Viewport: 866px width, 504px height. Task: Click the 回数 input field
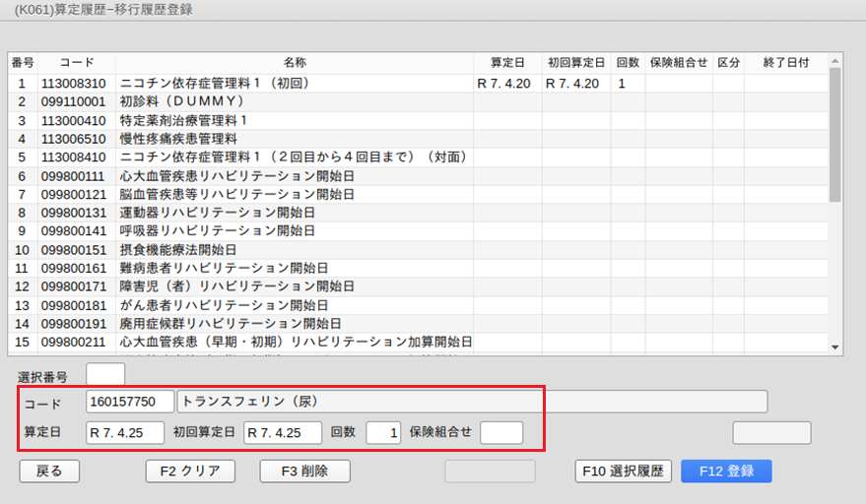[383, 433]
